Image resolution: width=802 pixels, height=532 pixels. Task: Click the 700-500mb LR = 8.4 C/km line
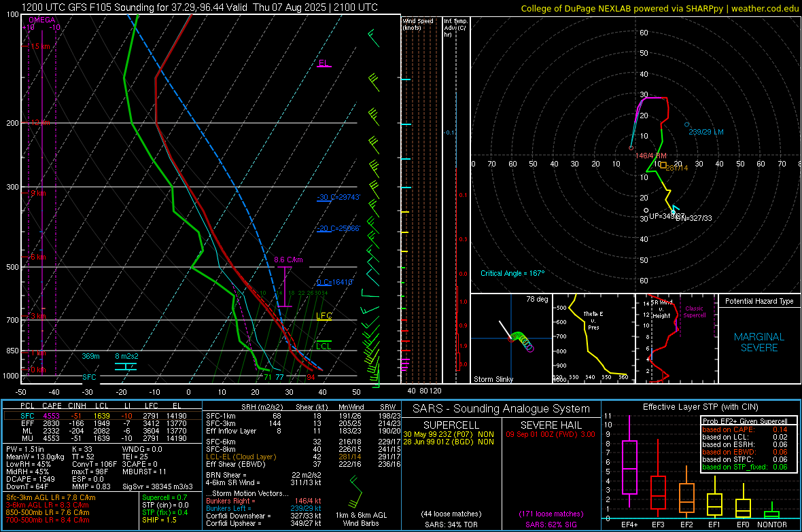click(48, 520)
